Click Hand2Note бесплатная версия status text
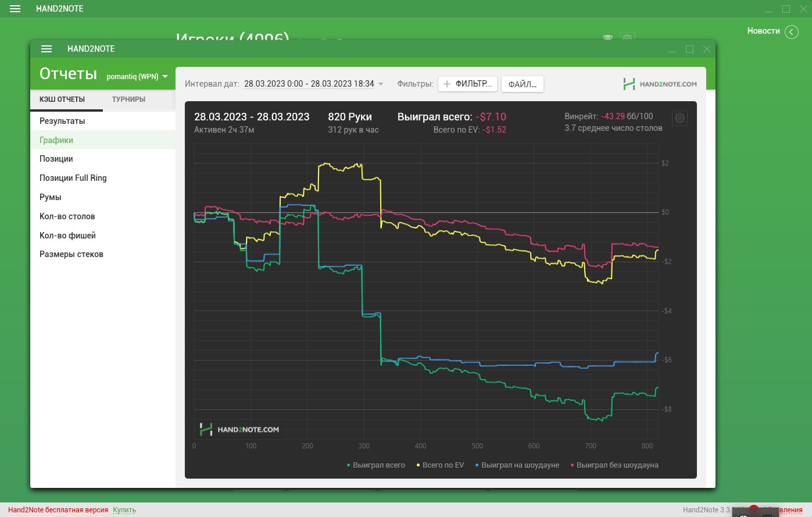 [58, 510]
